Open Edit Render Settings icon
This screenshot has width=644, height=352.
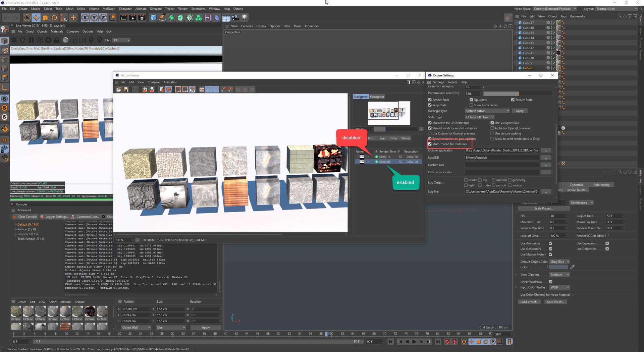[x=142, y=18]
